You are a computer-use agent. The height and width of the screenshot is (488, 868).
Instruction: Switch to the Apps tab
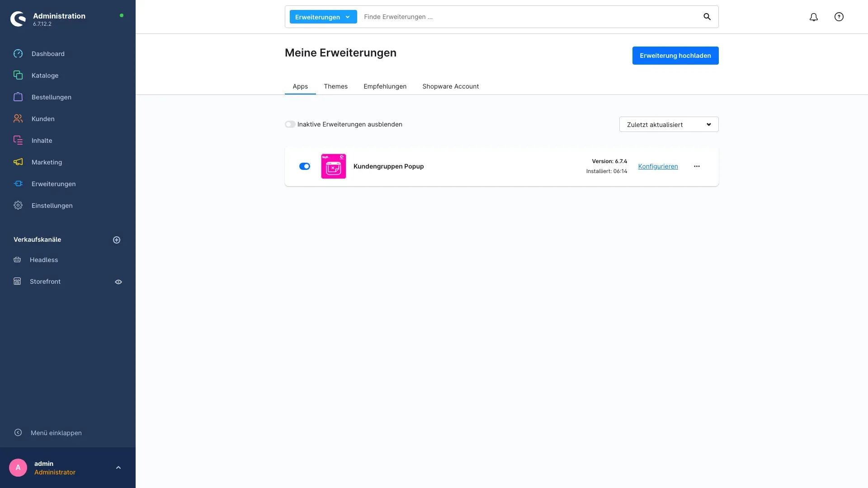pyautogui.click(x=300, y=86)
